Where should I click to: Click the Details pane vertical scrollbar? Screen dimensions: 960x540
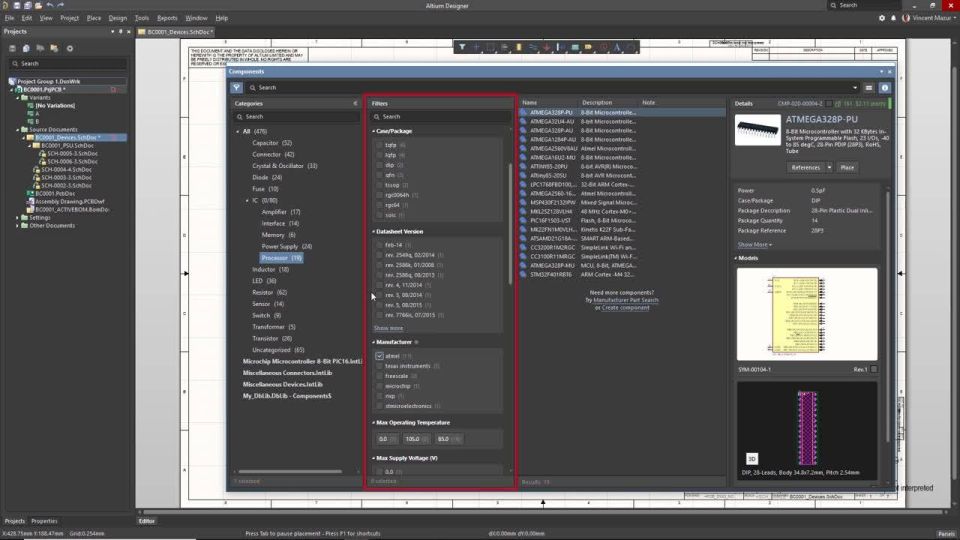[x=888, y=315]
